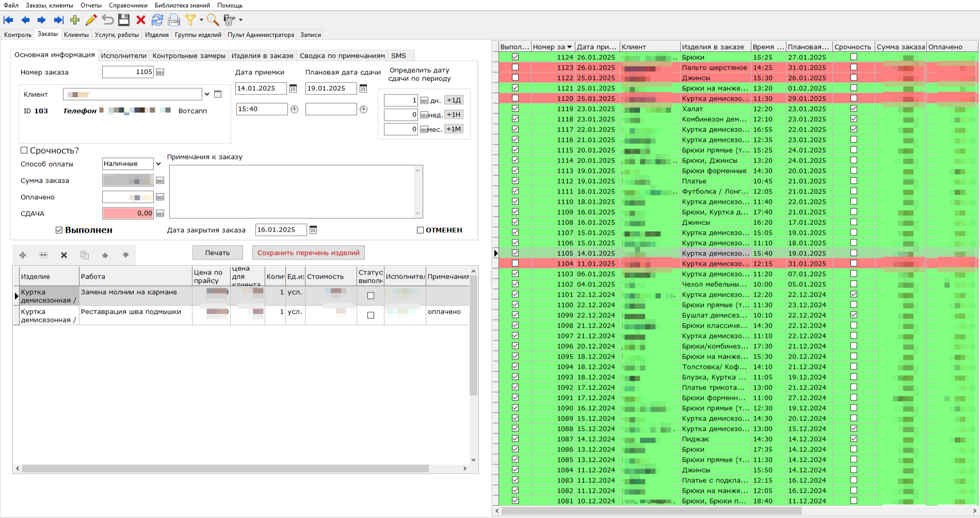Viewport: 980px width, 518px height.
Task: Open the Отчеты menu
Action: coord(91,5)
